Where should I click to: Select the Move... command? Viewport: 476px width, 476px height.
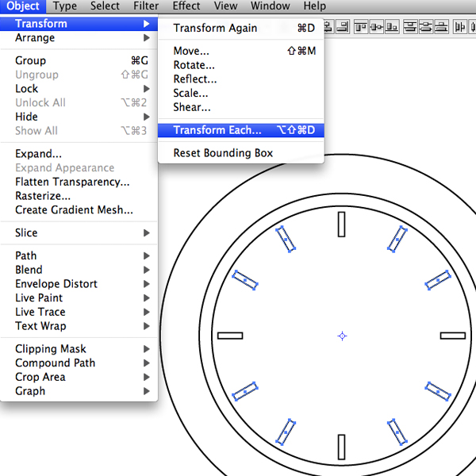point(241,51)
